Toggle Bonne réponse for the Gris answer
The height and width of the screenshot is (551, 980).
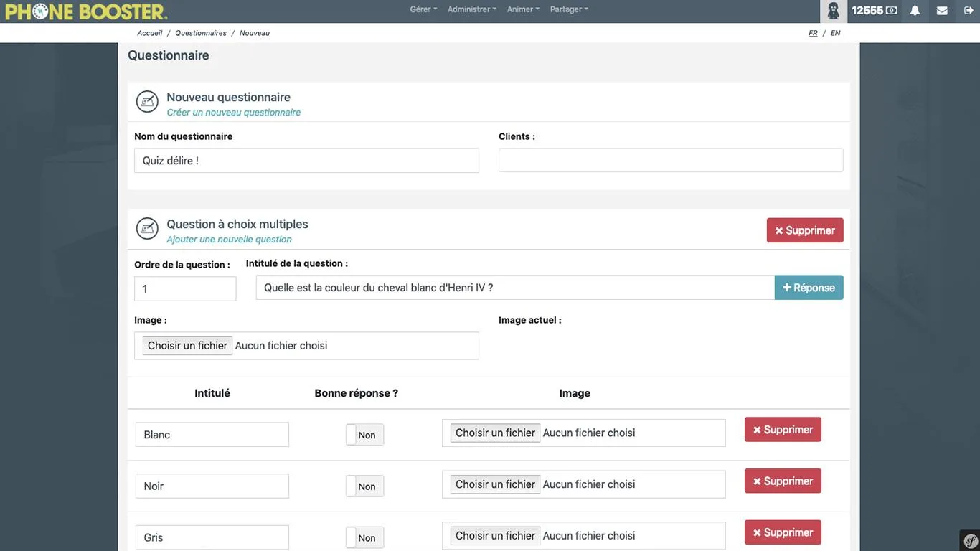point(364,538)
